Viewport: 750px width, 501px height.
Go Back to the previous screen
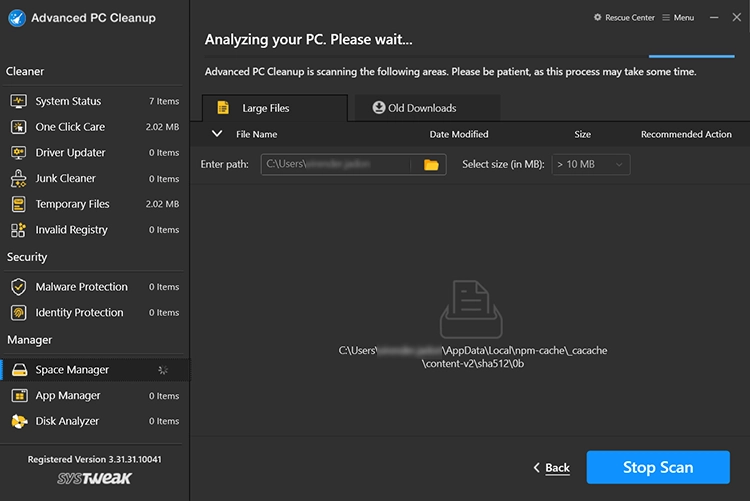click(551, 467)
